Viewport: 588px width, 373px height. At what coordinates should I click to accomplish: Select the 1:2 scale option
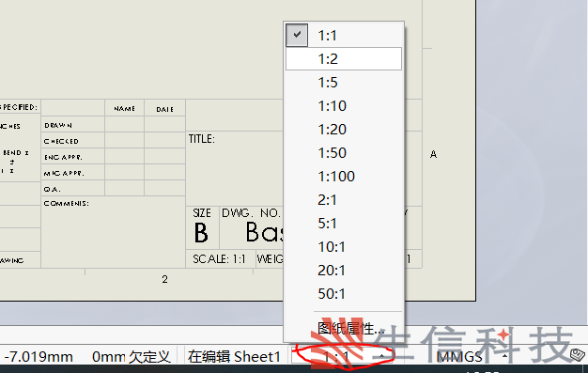344,59
